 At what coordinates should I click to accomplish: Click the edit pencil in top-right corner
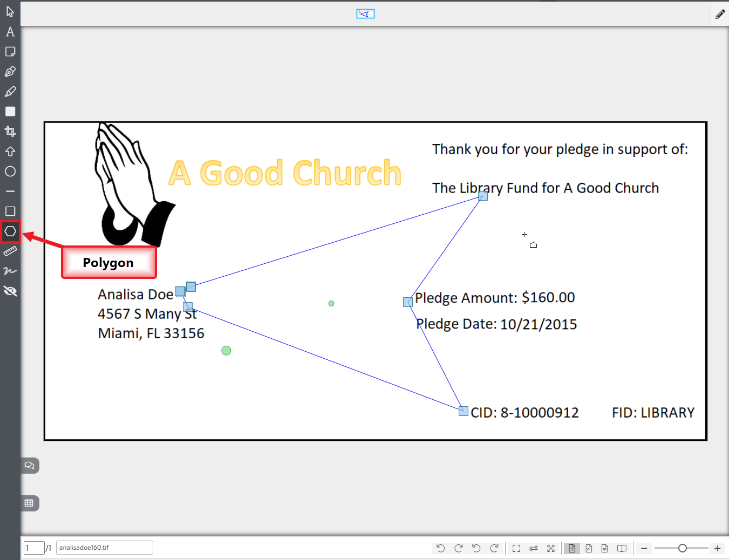click(x=720, y=15)
